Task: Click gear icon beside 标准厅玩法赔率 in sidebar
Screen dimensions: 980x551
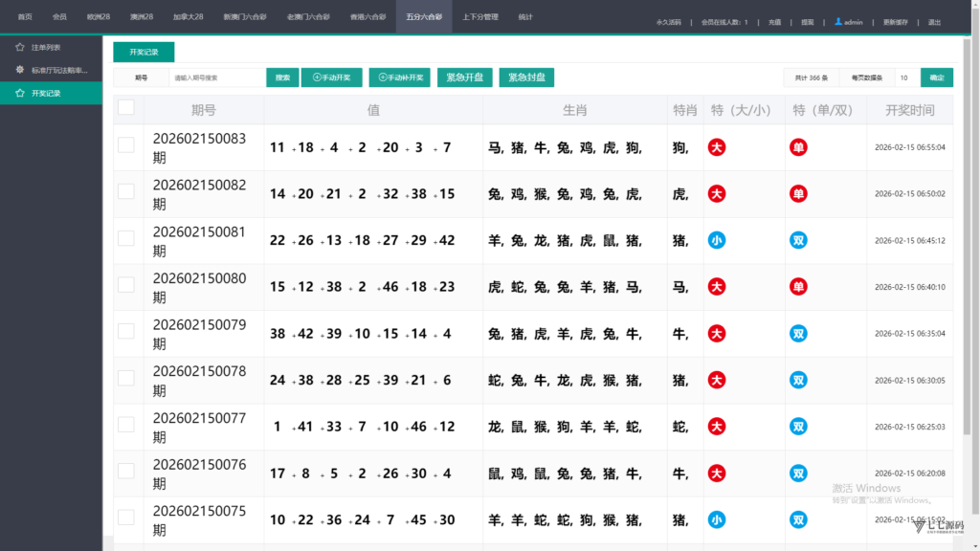Action: tap(20, 70)
